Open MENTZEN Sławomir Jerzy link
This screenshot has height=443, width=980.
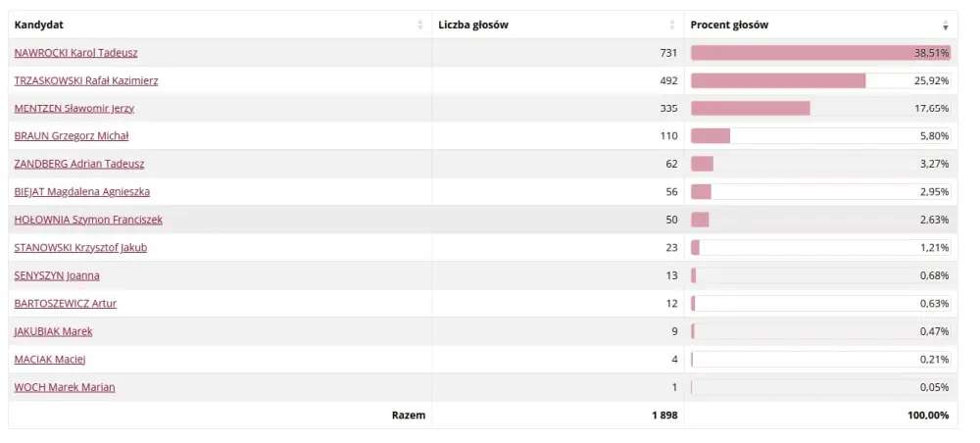(74, 108)
